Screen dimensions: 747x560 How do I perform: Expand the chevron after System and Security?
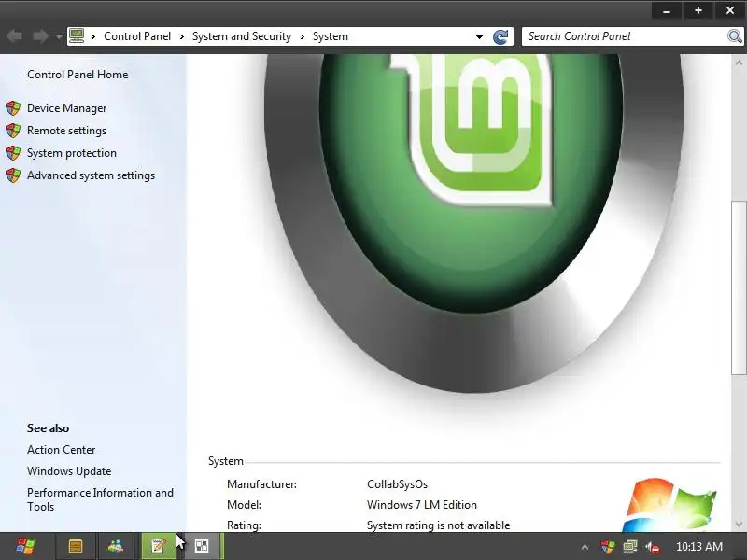302,36
